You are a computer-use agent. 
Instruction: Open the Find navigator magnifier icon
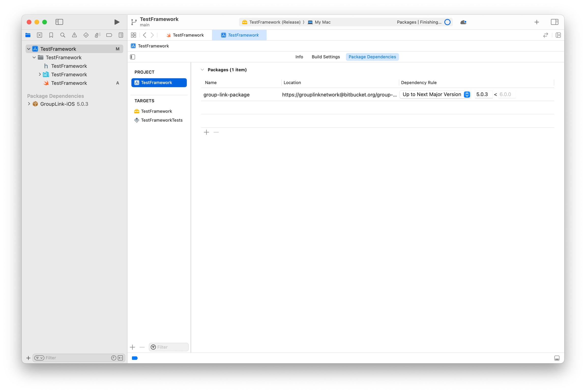pos(63,35)
